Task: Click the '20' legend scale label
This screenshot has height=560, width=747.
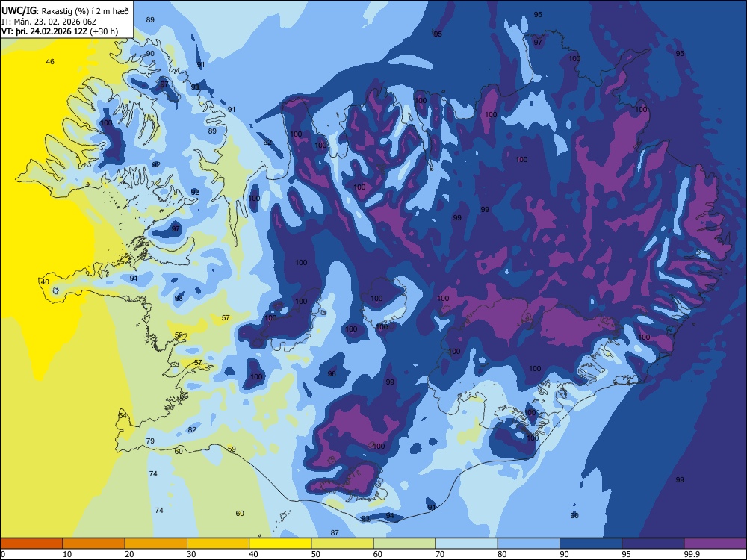Action: (129, 554)
